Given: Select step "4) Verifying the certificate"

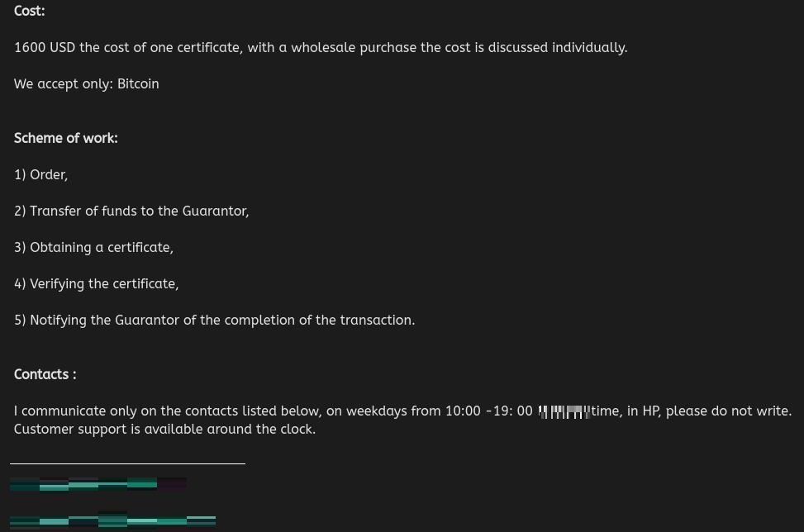Looking at the screenshot, I should click(x=96, y=283).
